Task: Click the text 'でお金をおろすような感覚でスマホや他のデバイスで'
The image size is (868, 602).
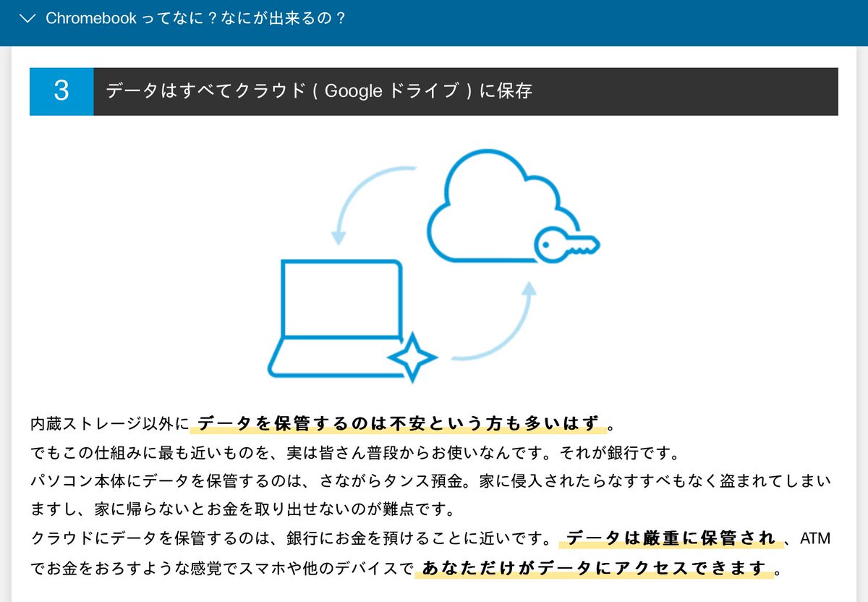Action: pos(222,569)
